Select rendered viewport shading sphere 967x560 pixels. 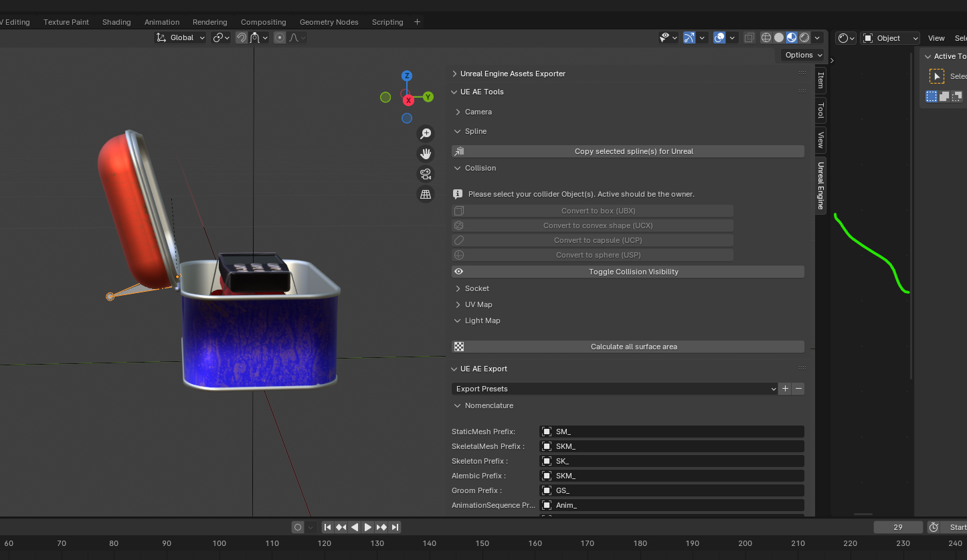(x=804, y=38)
